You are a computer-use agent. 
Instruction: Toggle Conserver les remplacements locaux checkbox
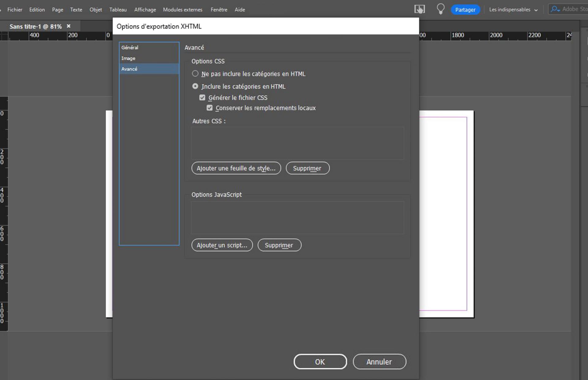point(209,108)
